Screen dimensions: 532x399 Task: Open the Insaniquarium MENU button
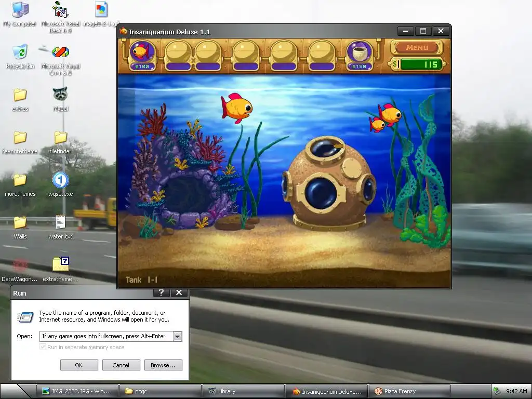coord(417,47)
